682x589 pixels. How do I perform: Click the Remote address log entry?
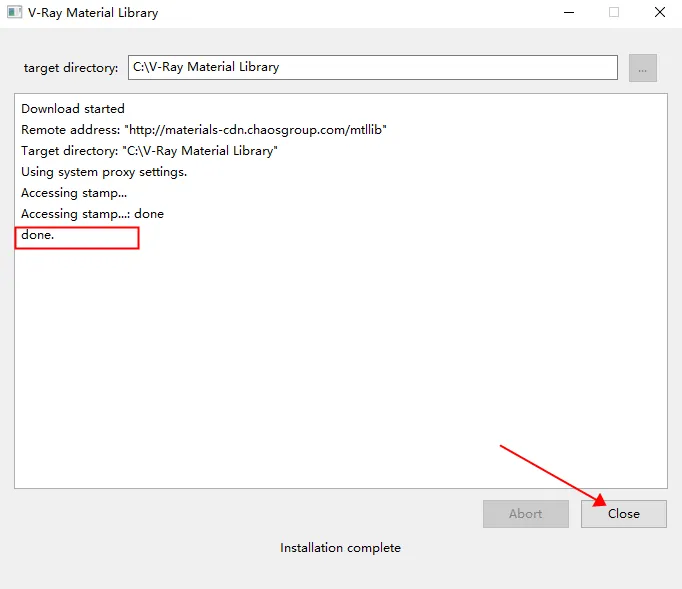click(x=203, y=129)
